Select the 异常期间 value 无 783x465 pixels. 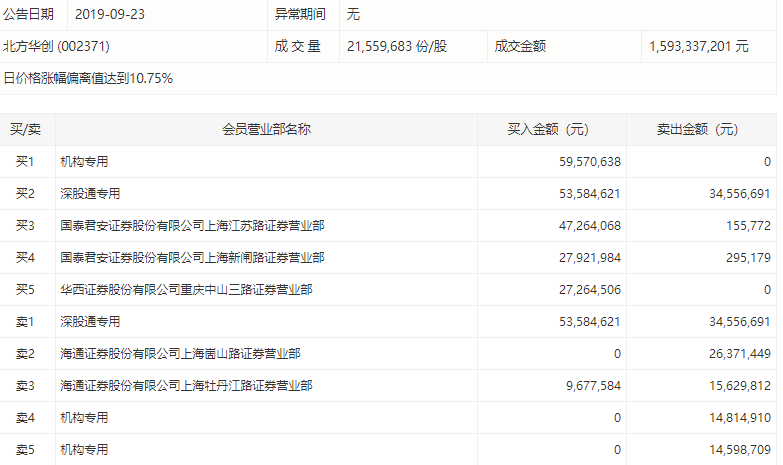(353, 14)
